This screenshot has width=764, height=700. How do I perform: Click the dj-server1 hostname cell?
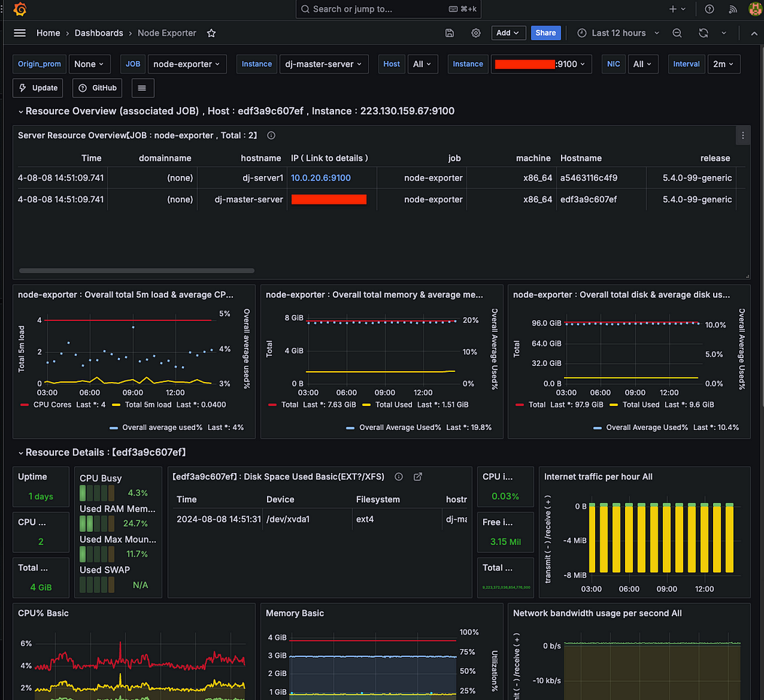(x=263, y=178)
